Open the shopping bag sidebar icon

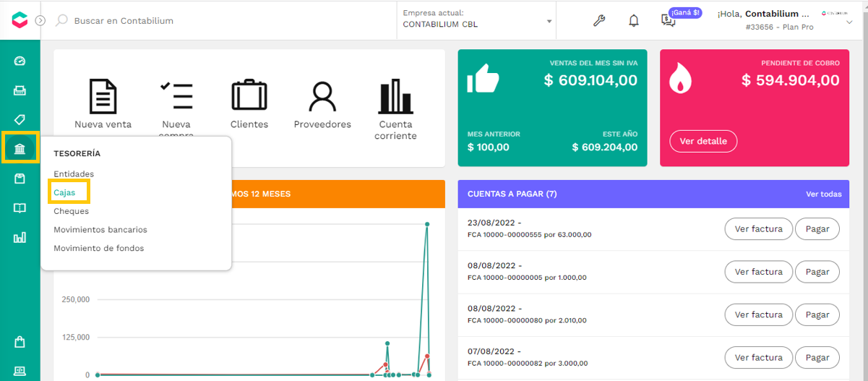click(x=20, y=342)
